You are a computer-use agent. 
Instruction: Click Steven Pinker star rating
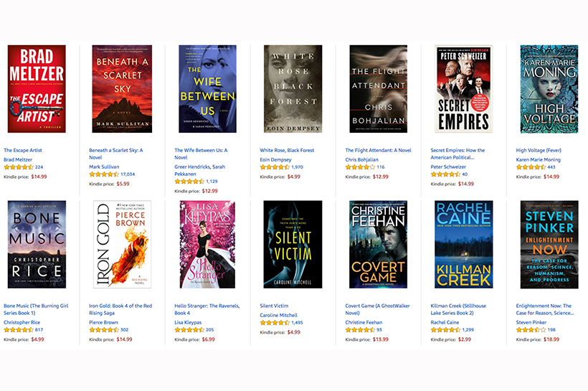pyautogui.click(x=531, y=330)
